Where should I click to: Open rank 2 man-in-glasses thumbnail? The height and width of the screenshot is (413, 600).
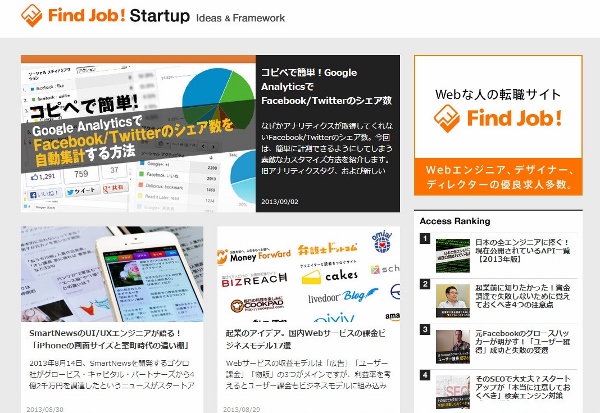[453, 301]
